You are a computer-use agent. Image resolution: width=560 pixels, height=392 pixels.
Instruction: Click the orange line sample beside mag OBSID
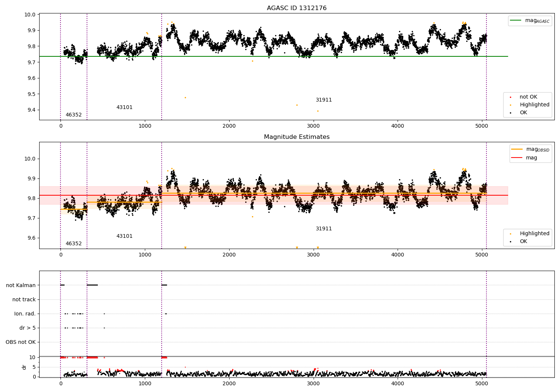coord(517,149)
